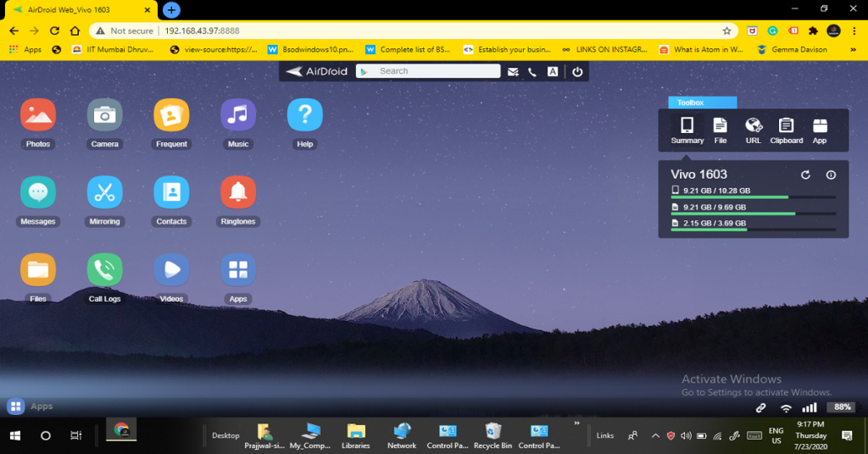Show device info for Vivo 1603
868x454 pixels.
pos(831,174)
